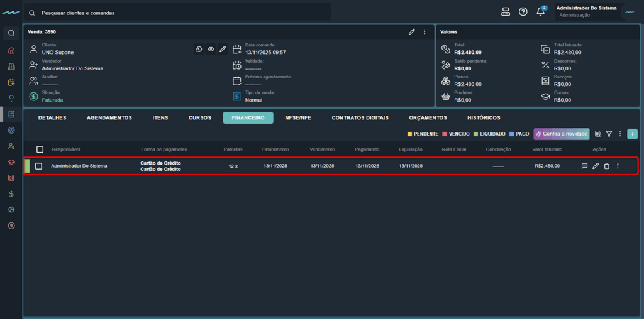644x319 pixels.
Task: Delete the payment row with trash icon
Action: [606, 166]
